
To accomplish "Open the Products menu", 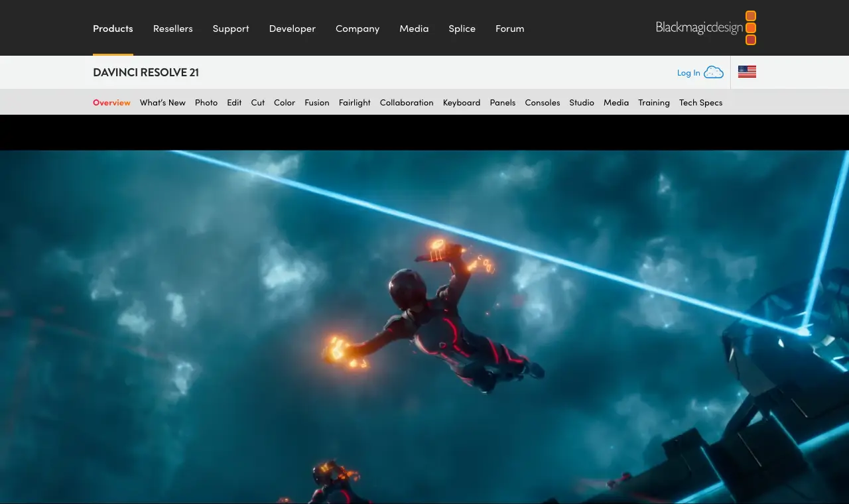I will pos(113,29).
